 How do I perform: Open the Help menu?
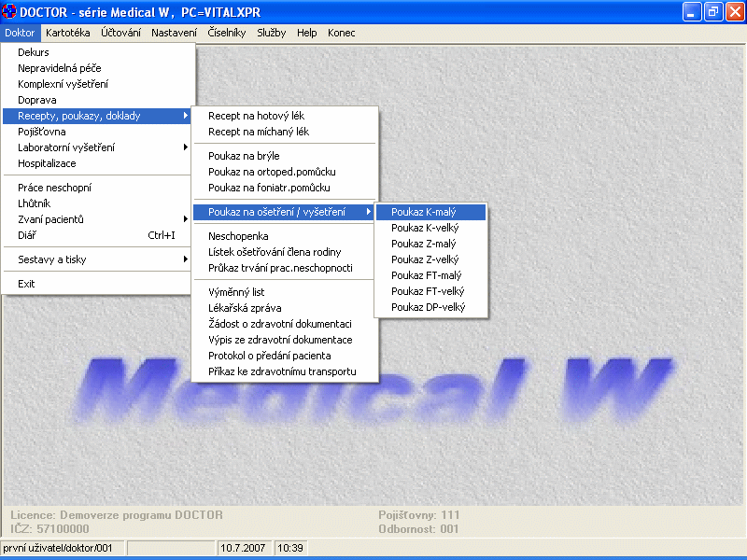307,33
